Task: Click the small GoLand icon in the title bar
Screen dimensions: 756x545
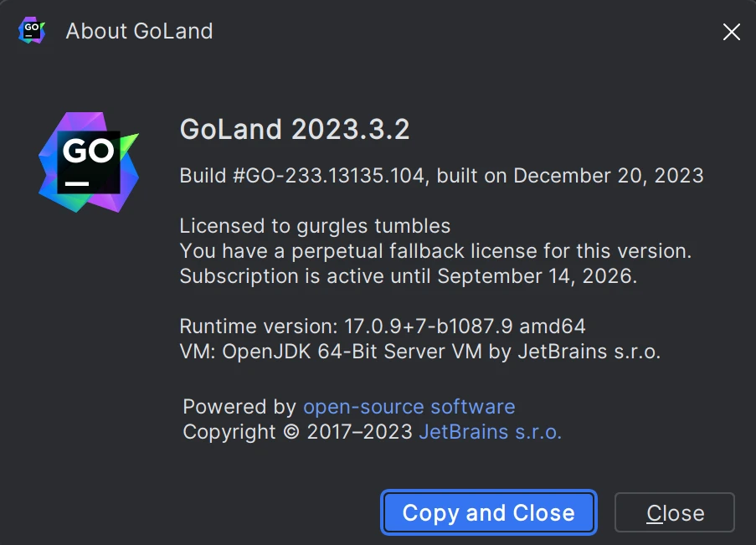Action: [32, 30]
